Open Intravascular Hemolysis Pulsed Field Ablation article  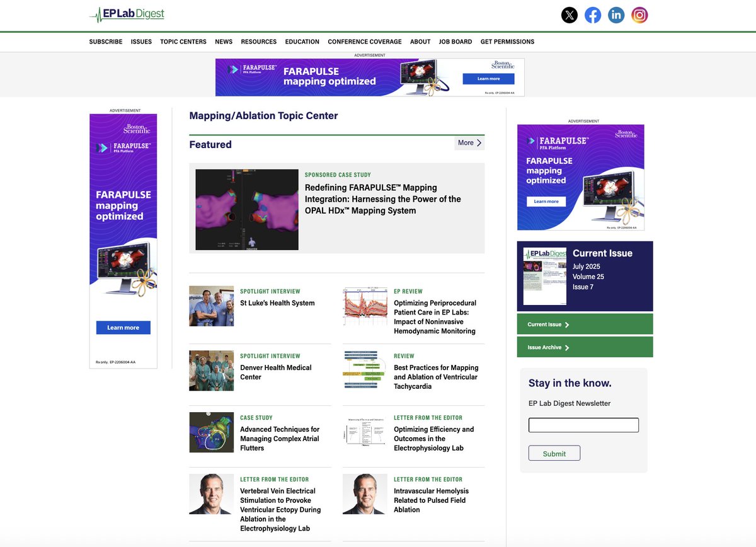pos(432,500)
